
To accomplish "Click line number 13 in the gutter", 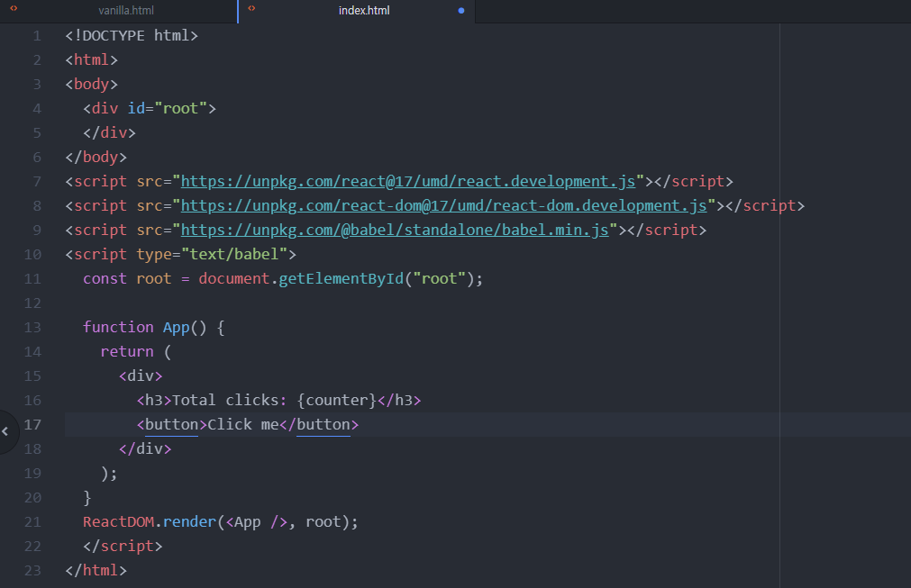I will 32,328.
